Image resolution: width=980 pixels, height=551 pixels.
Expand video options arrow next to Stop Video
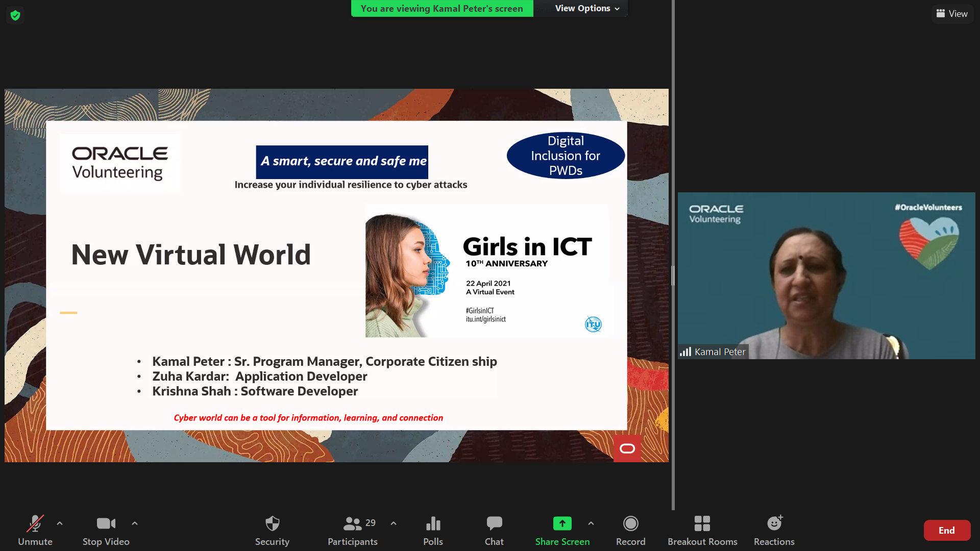135,523
